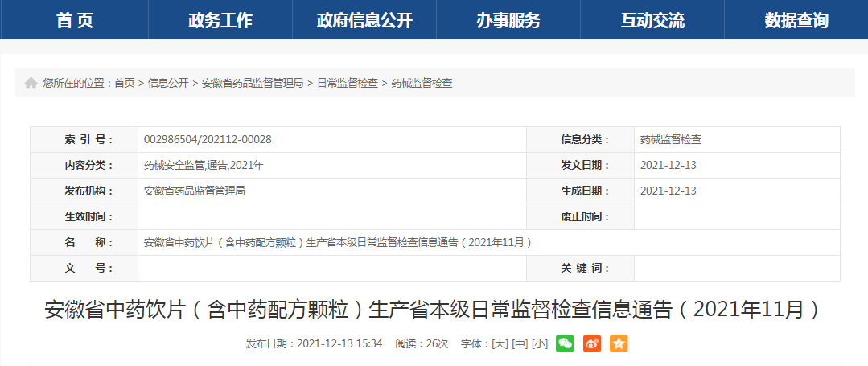Click the 字体 label text
868x366 pixels.
tap(475, 343)
